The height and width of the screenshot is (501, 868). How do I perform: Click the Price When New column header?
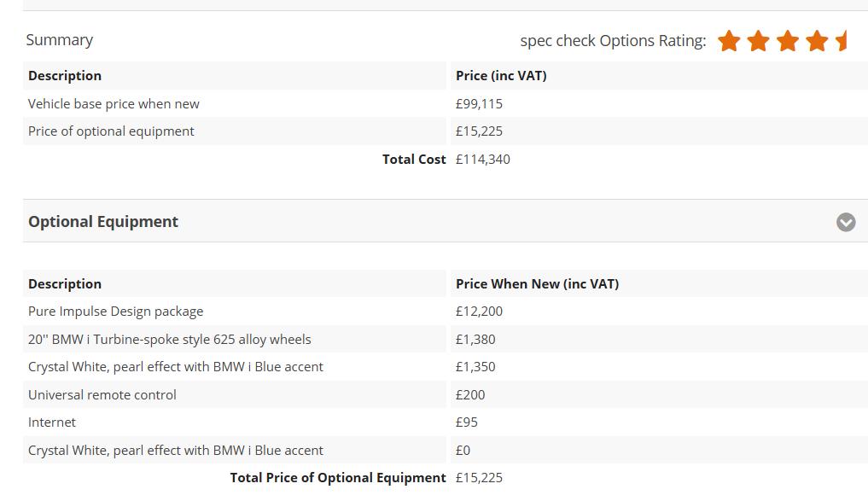tap(537, 283)
